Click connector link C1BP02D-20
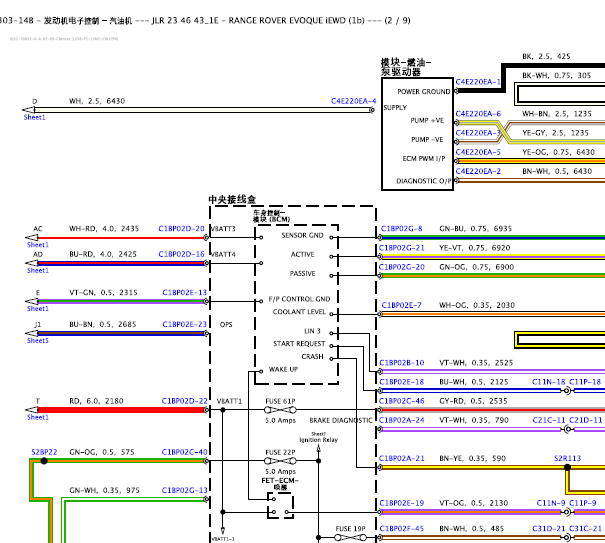Viewport: 605px width, 543px height. [x=181, y=228]
